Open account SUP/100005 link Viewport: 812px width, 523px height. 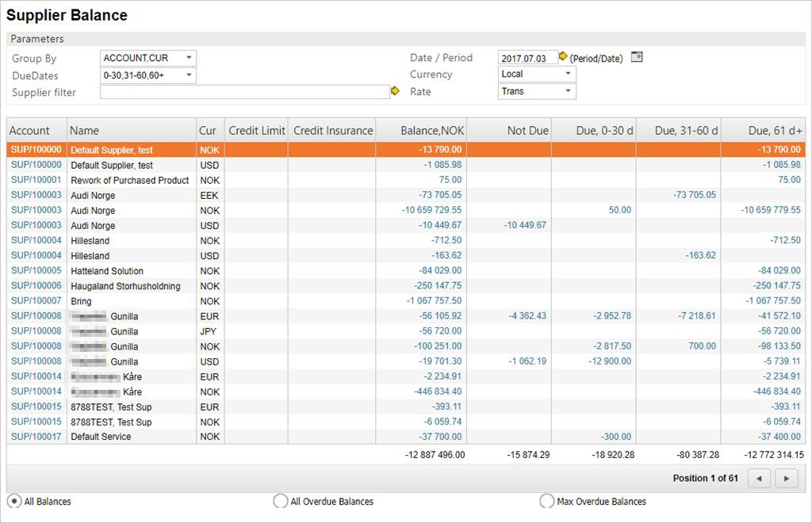point(36,271)
